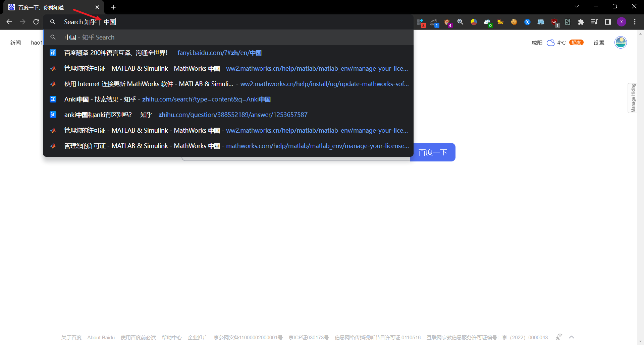The height and width of the screenshot is (345, 644).
Task: Click the green S extension icon
Action: (568, 22)
